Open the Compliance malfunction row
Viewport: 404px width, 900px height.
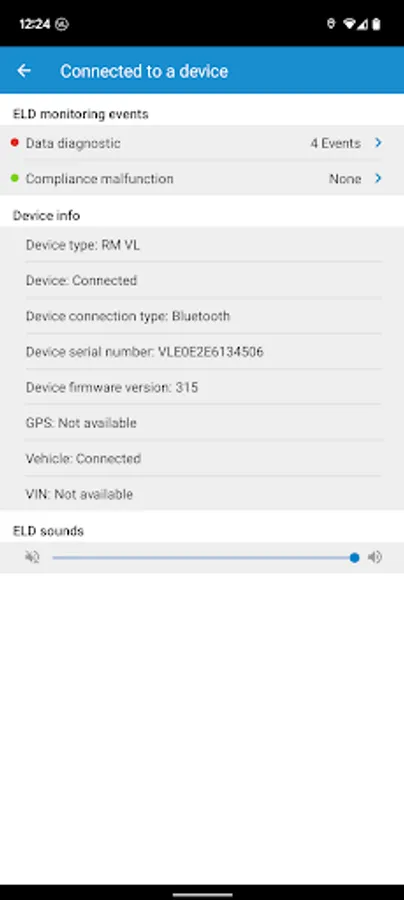(202, 179)
